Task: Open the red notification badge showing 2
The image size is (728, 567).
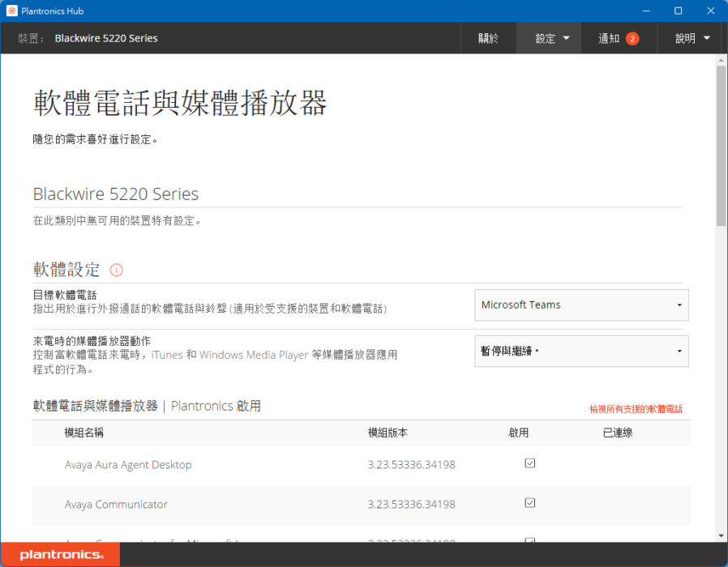Action: pos(632,39)
